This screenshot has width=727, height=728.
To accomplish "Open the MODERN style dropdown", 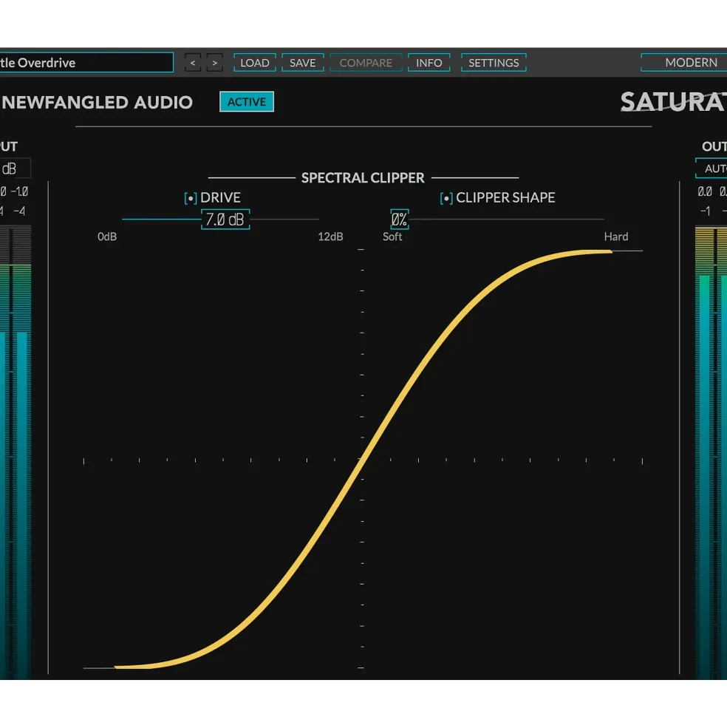I will coord(684,63).
